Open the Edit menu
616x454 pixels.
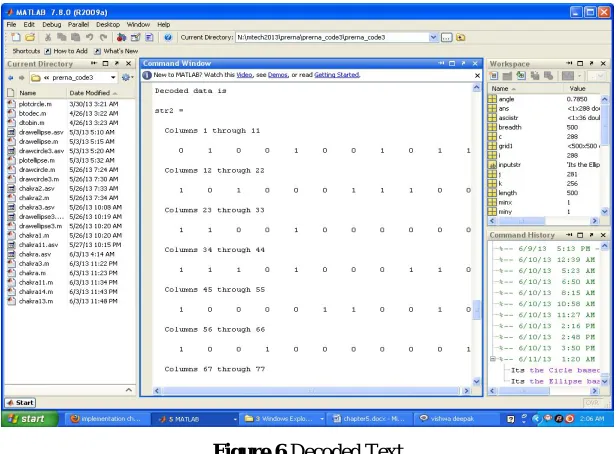29,24
